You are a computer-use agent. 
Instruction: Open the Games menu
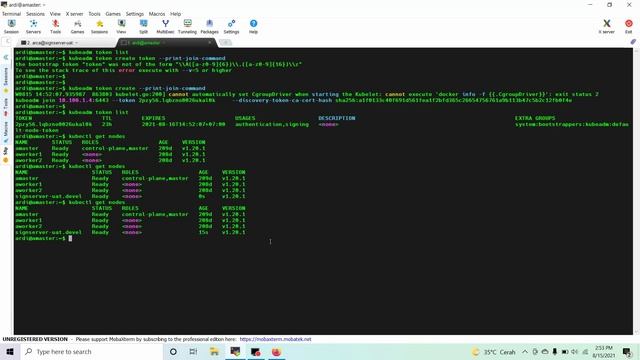click(x=113, y=14)
